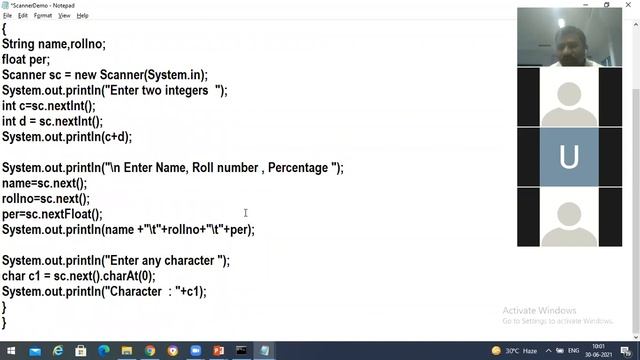Click the vertical scrollbar thumb
This screenshot has height=360, width=640.
636,210
